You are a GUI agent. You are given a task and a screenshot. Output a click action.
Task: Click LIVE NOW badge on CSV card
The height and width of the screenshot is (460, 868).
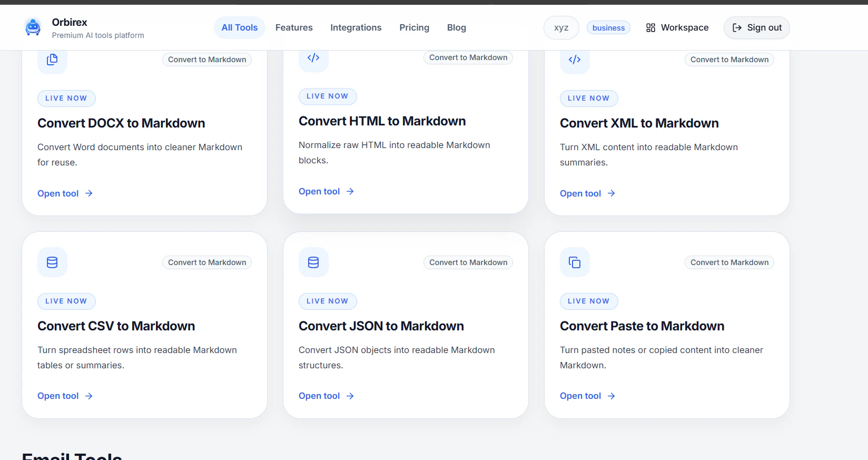(66, 301)
